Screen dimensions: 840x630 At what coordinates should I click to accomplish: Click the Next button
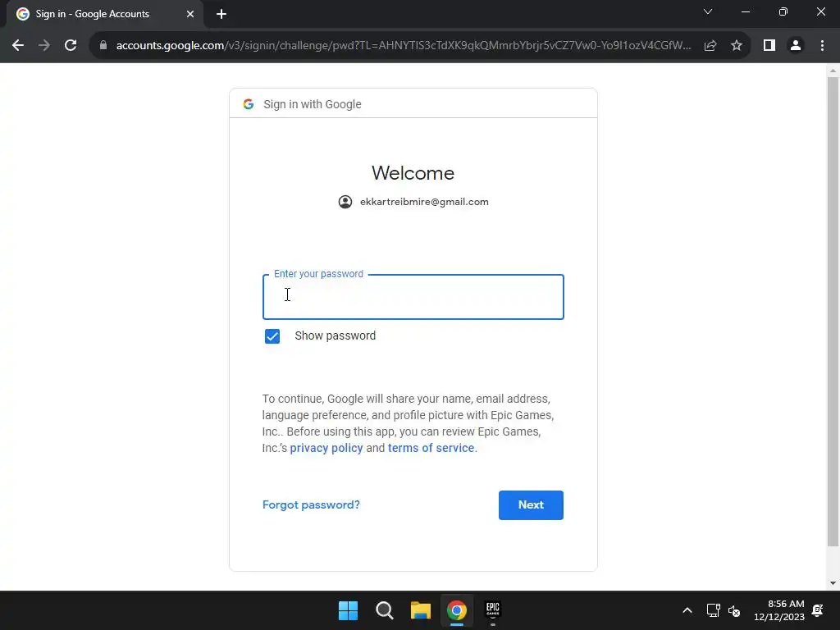(531, 504)
